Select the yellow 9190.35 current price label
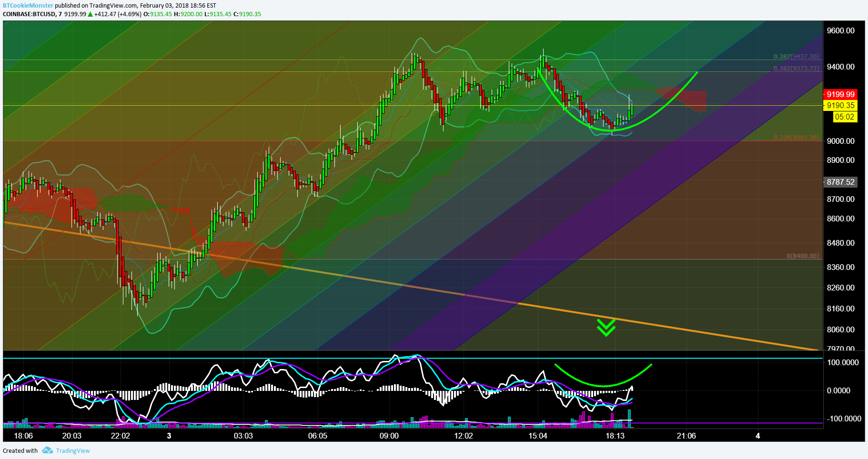Viewport: 868px width, 459px height. (840, 105)
